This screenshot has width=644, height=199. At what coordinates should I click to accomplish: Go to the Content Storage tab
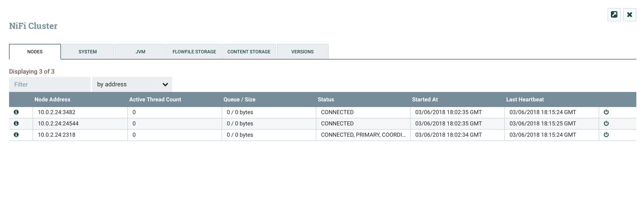(x=249, y=52)
